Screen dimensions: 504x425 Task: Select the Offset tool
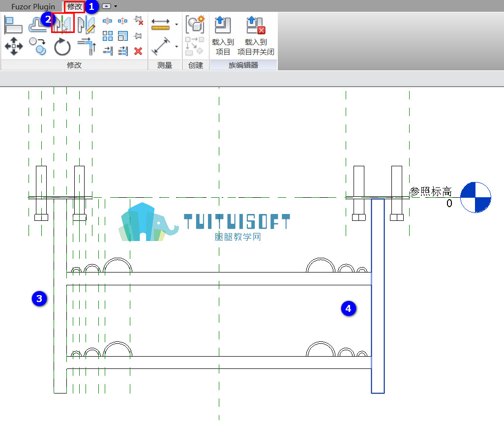37,26
